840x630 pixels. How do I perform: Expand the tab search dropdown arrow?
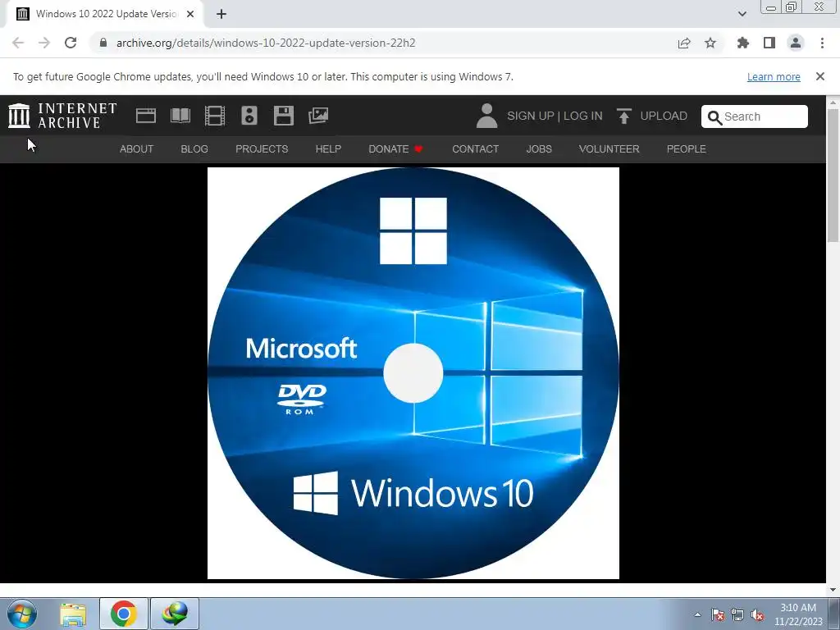742,14
